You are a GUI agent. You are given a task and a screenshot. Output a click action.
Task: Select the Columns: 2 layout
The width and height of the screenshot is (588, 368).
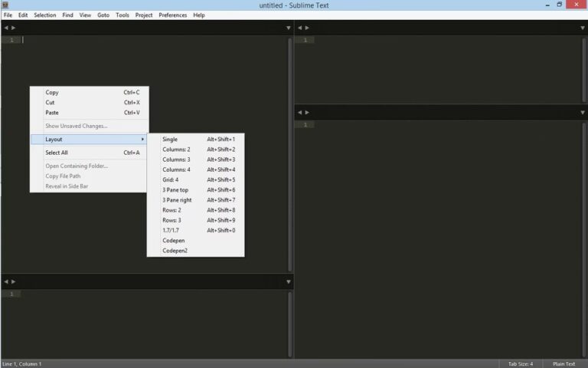pyautogui.click(x=195, y=149)
